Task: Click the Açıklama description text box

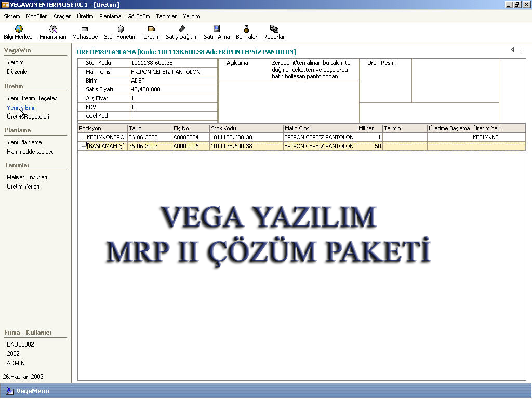Action: (314, 70)
